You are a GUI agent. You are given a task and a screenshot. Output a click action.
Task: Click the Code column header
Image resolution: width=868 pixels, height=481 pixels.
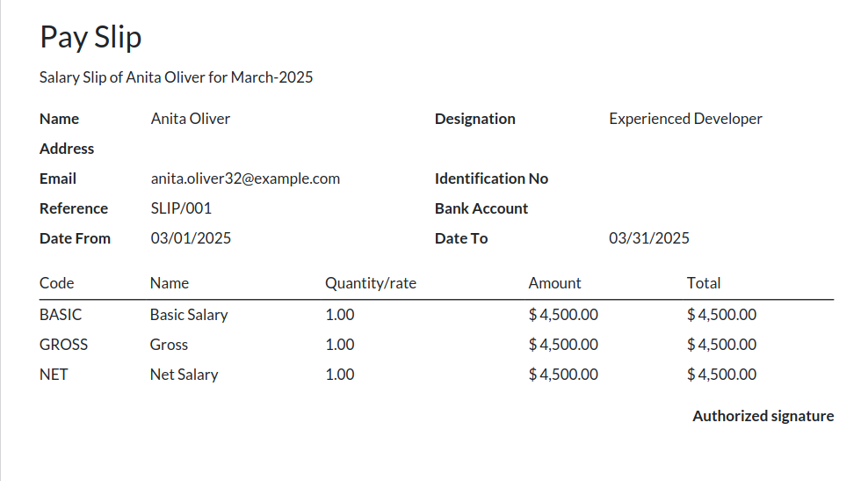click(x=56, y=283)
